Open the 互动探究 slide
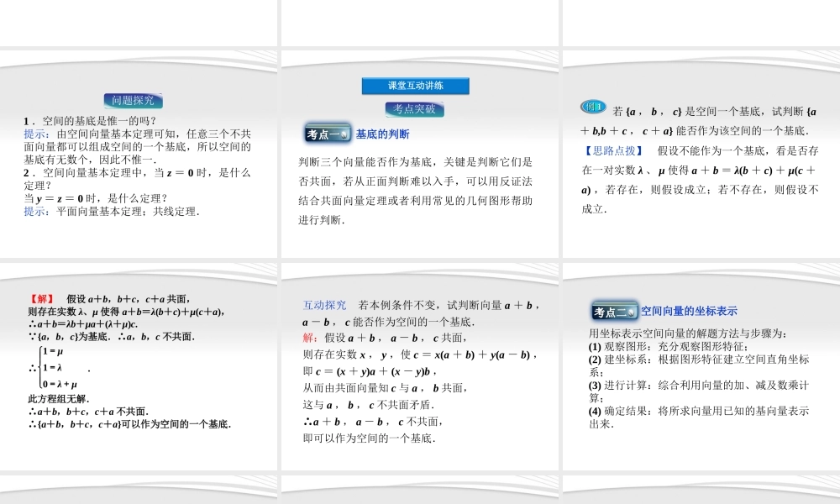 click(419, 366)
